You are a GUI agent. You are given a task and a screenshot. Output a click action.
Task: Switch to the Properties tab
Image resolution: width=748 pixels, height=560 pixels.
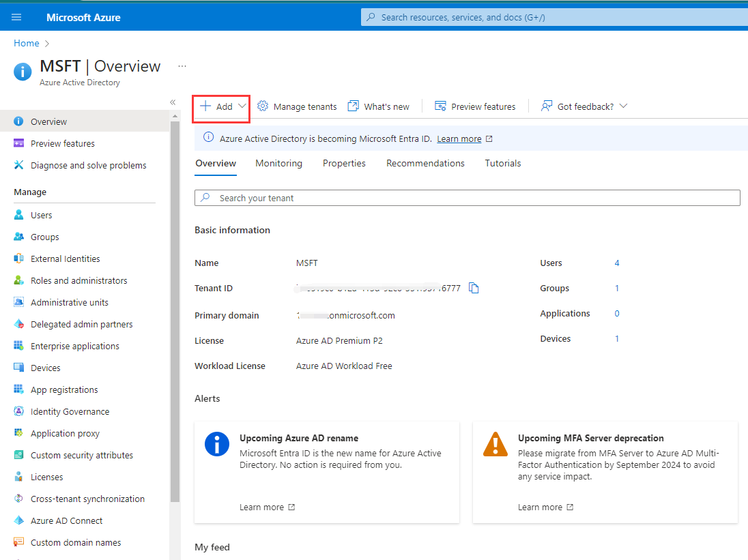click(344, 164)
